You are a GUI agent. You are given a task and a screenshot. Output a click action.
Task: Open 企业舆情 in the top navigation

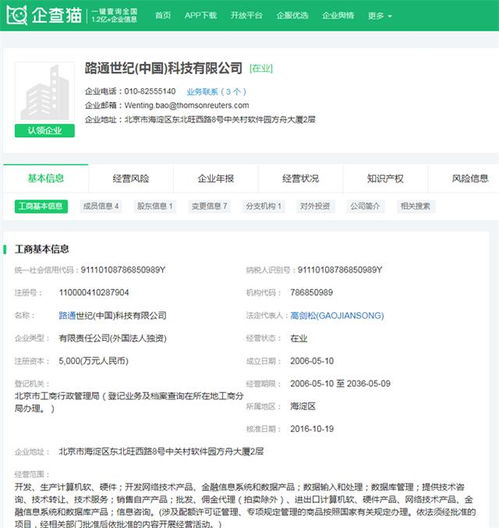tap(338, 15)
